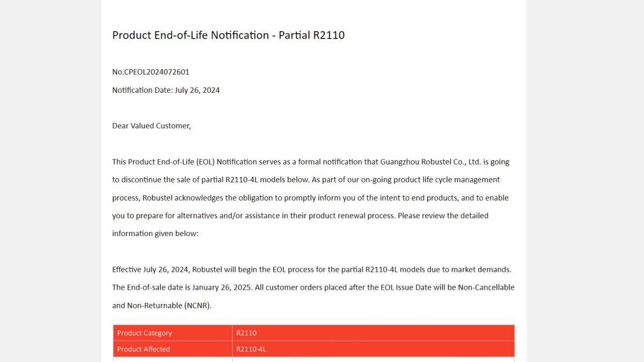
Task: Click the R2110-4L value cell in table
Action: click(374, 349)
